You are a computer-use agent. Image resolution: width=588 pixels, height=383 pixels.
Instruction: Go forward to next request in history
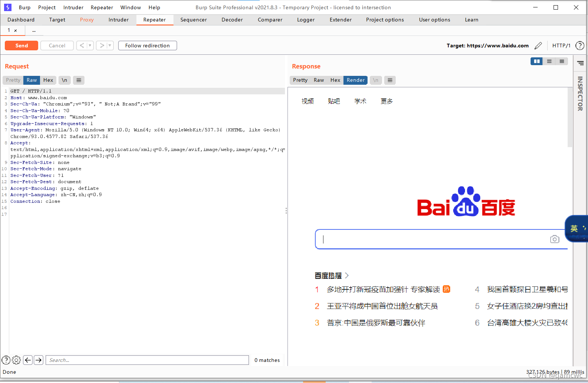(102, 46)
